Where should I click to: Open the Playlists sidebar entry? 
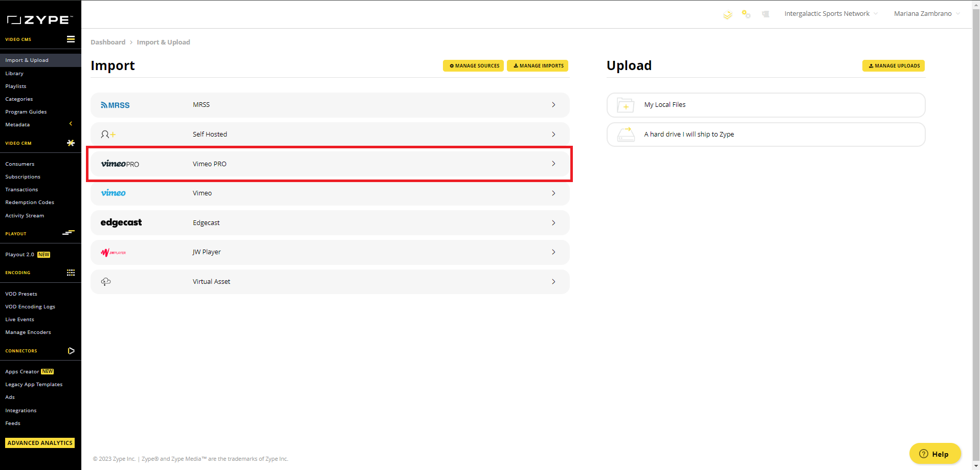pos(16,86)
